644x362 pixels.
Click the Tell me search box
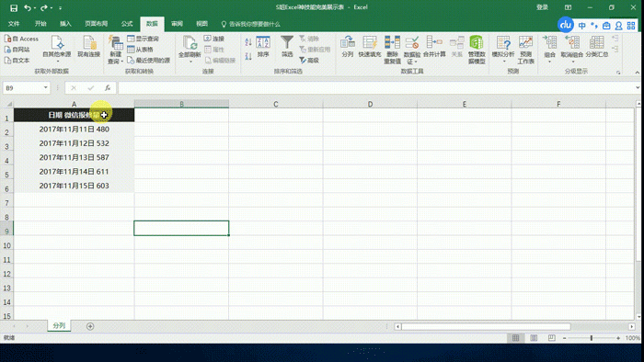click(x=250, y=24)
